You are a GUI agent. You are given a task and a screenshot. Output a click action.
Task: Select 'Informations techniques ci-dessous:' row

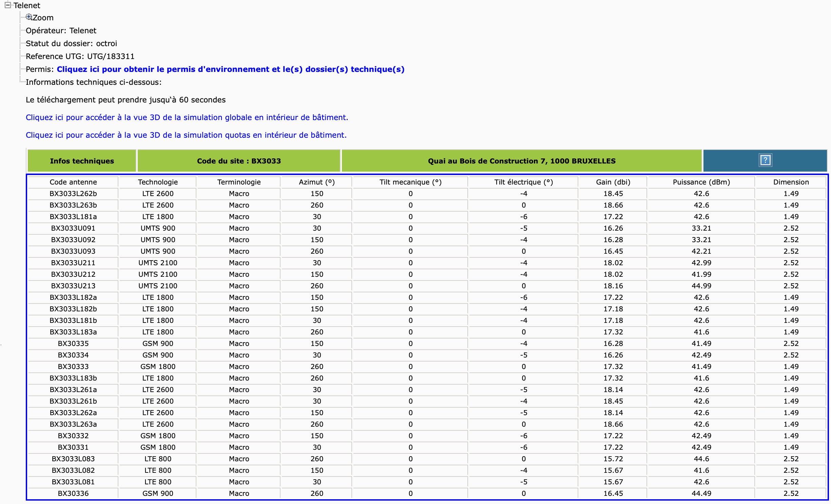(94, 82)
